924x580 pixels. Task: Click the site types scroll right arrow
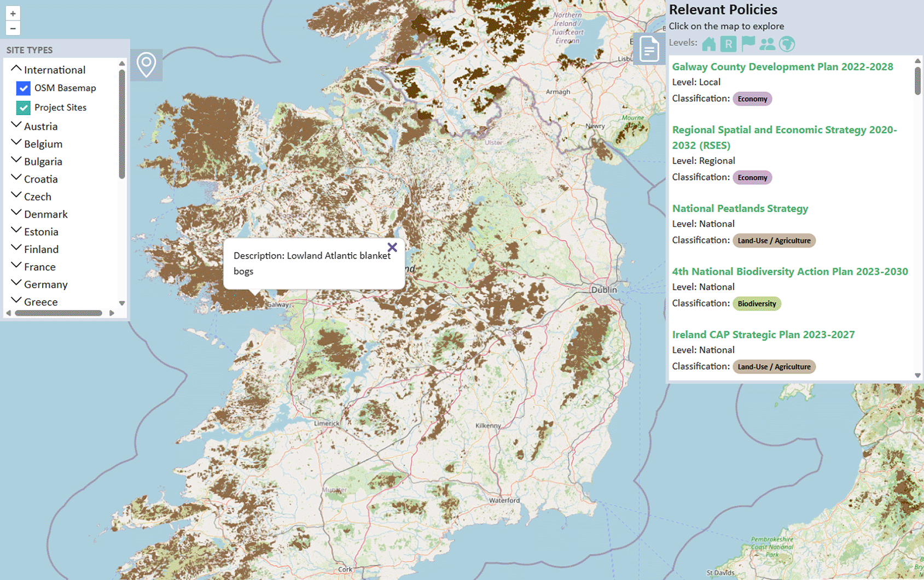tap(112, 313)
